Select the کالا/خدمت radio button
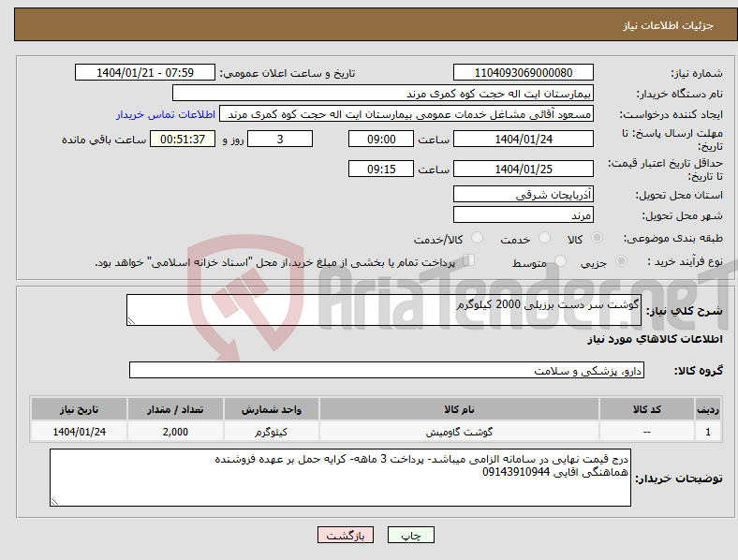The image size is (738, 560). [478, 238]
